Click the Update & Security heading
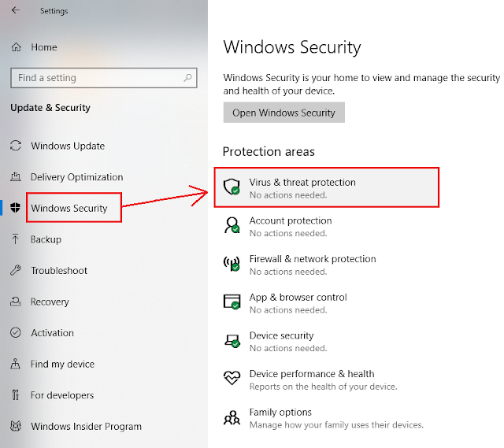This screenshot has width=504, height=448. [x=50, y=107]
